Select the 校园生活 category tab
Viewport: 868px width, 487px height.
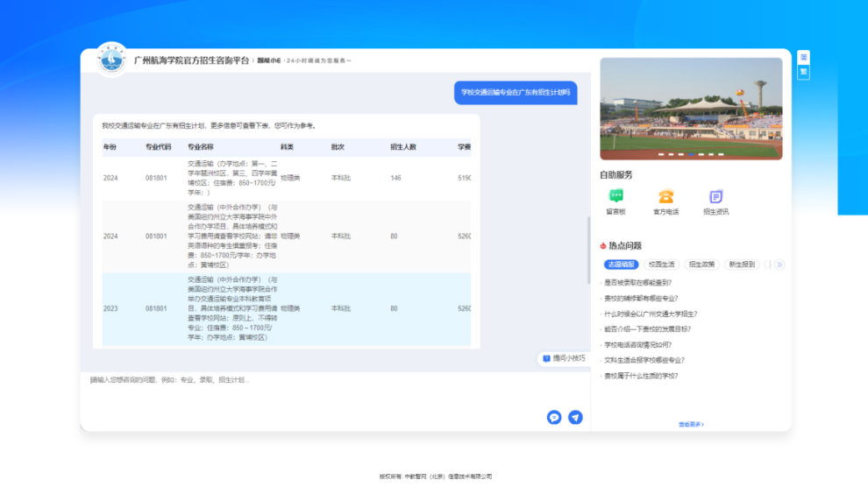coord(661,264)
